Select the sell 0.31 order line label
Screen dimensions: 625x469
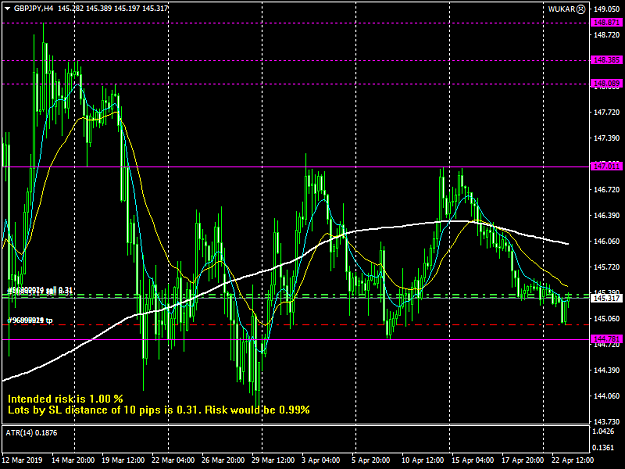(40, 291)
